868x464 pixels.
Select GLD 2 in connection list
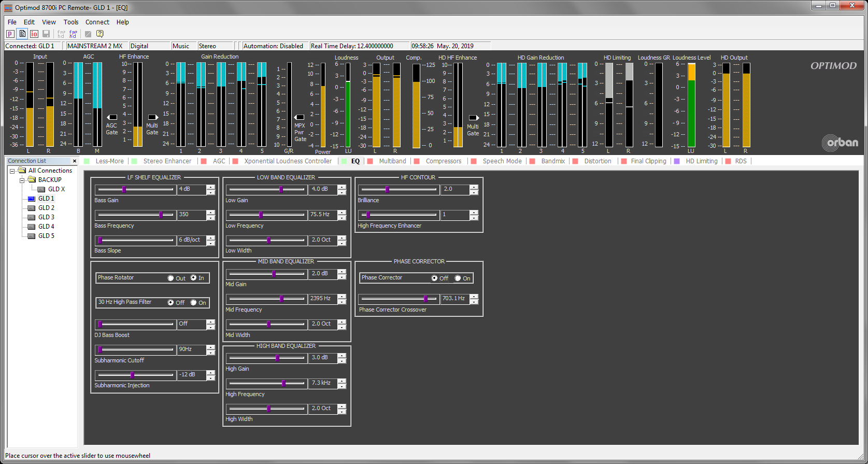pos(46,208)
